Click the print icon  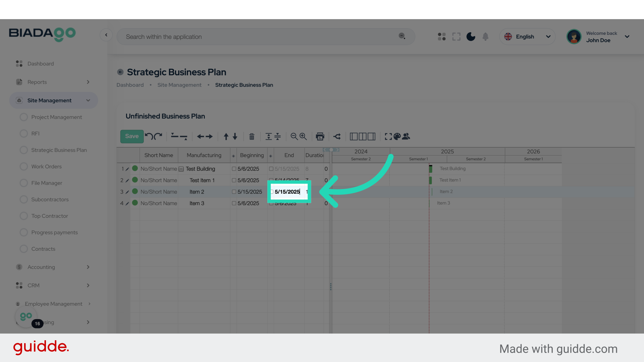point(320,136)
